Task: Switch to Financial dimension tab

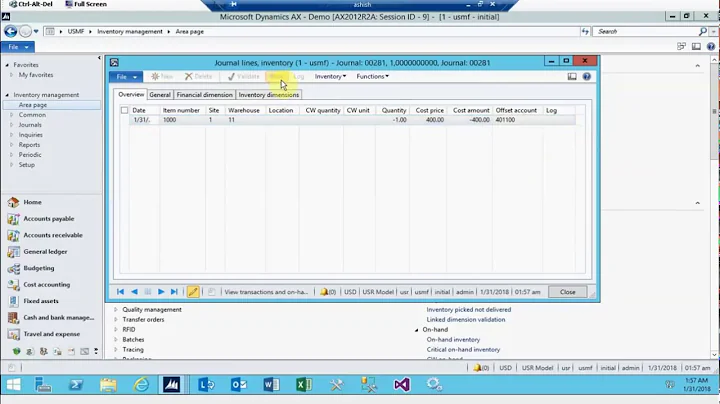Action: click(x=204, y=95)
